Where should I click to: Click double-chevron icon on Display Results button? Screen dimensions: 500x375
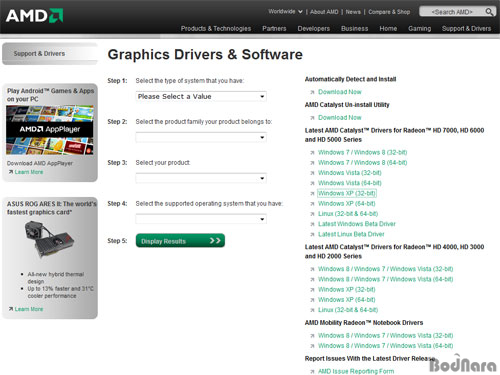pos(215,241)
